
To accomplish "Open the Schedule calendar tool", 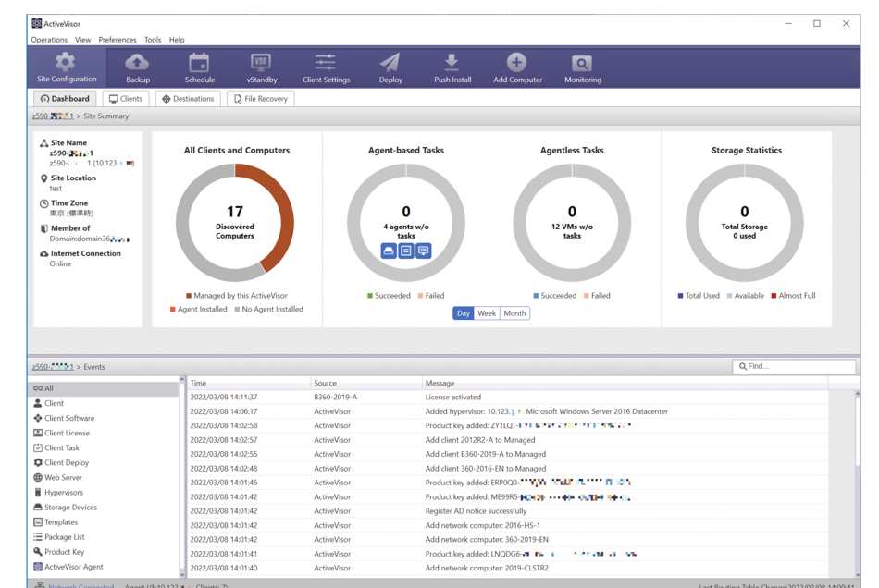I will pyautogui.click(x=200, y=67).
